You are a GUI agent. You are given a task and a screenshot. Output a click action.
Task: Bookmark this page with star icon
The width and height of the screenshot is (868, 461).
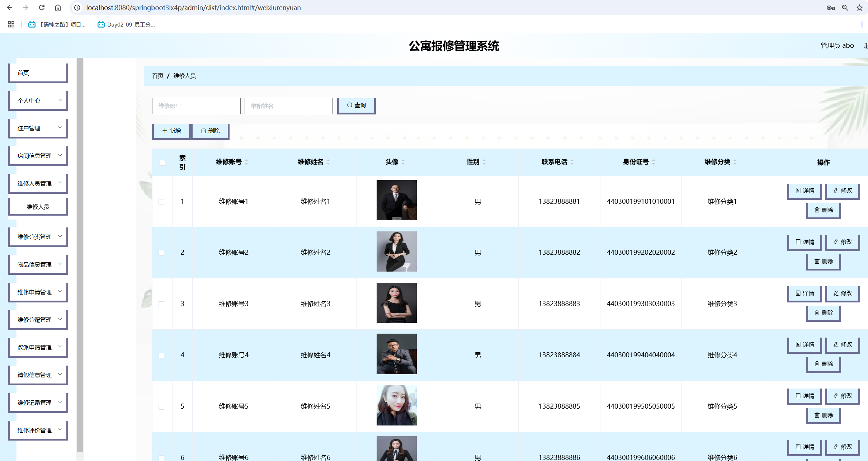click(x=859, y=8)
